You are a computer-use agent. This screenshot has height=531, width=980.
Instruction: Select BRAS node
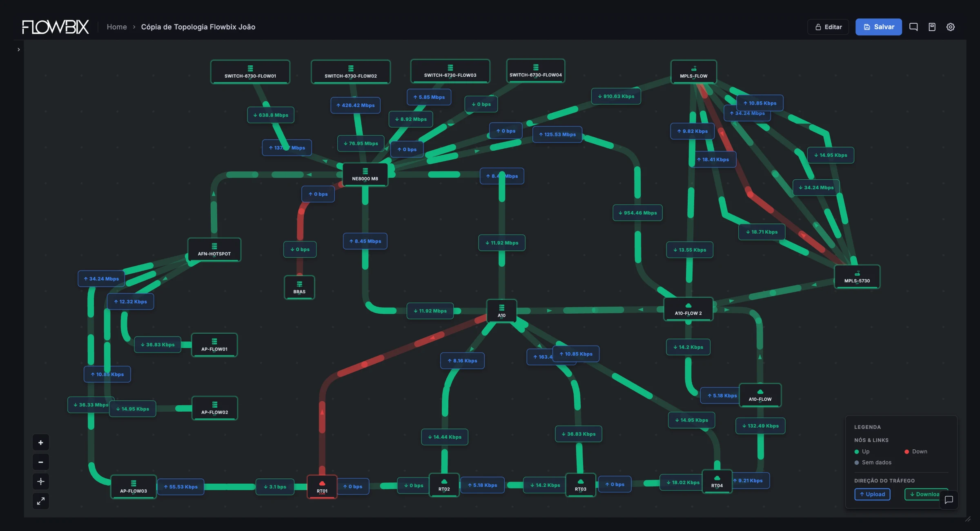pyautogui.click(x=299, y=288)
